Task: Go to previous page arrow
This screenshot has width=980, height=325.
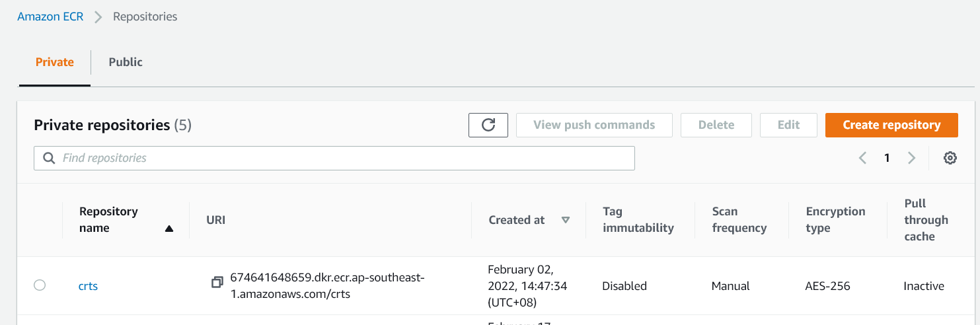Action: pos(862,158)
